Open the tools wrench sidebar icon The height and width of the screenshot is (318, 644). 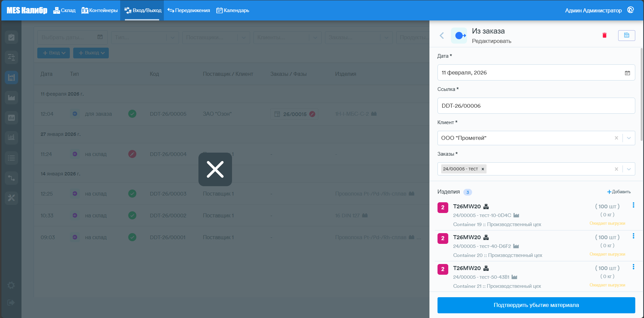[11, 198]
